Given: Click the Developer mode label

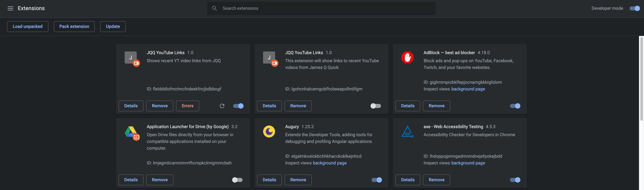Looking at the screenshot, I should (x=607, y=8).
